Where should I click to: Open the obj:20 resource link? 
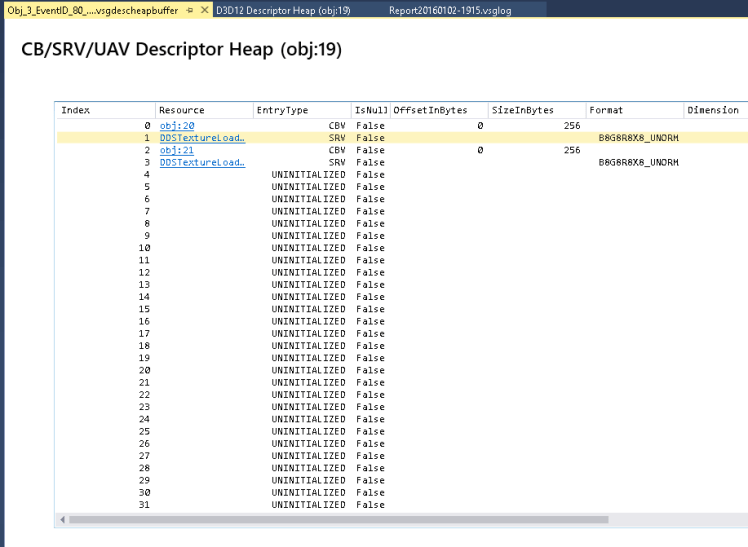tap(177, 126)
